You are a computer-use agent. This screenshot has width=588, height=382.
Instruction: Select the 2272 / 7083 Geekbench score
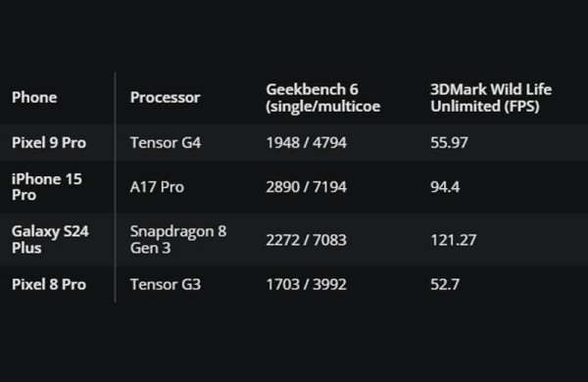click(307, 240)
